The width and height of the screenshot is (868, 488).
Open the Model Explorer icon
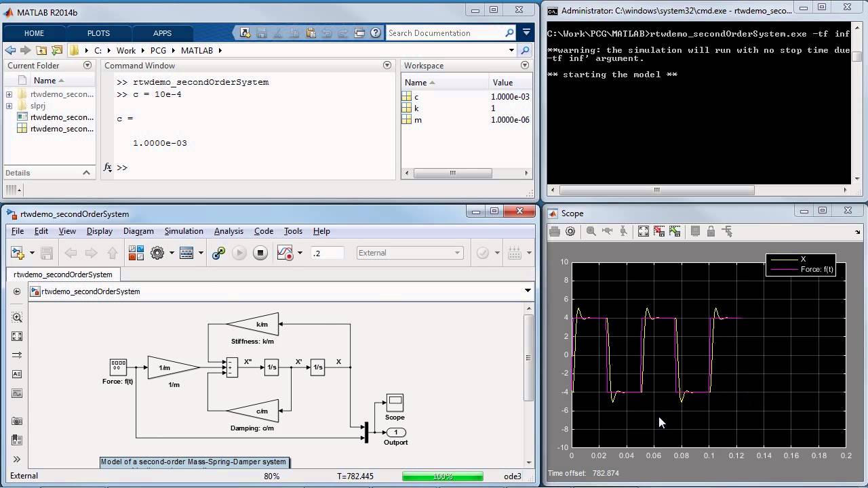pyautogui.click(x=186, y=253)
